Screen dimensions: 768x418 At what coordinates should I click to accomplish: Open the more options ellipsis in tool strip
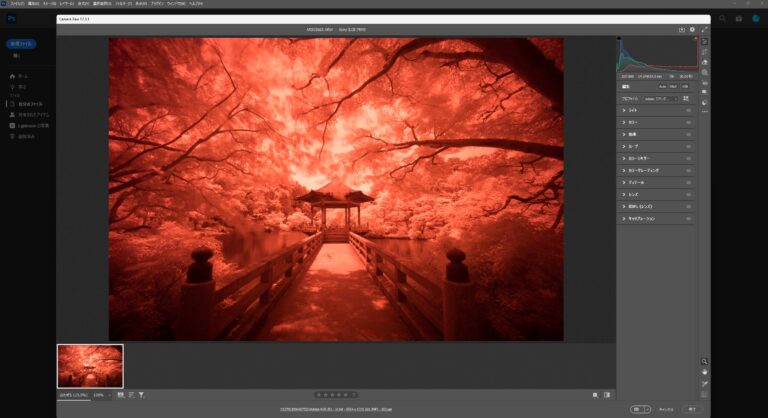point(705,111)
